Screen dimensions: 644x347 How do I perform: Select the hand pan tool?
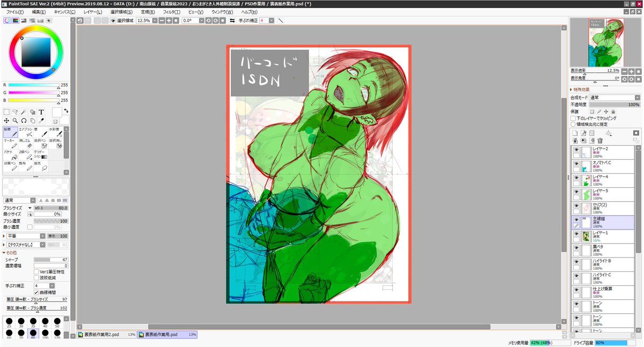tap(33, 121)
